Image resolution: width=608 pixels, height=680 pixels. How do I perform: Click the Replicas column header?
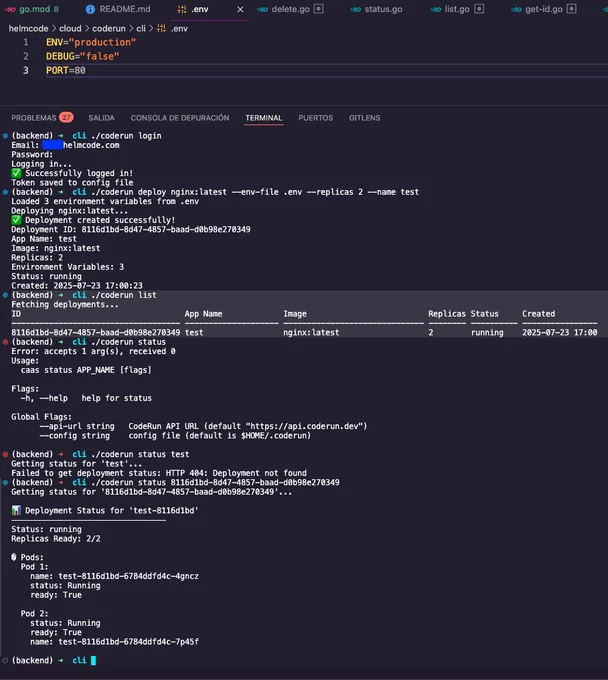click(x=447, y=314)
